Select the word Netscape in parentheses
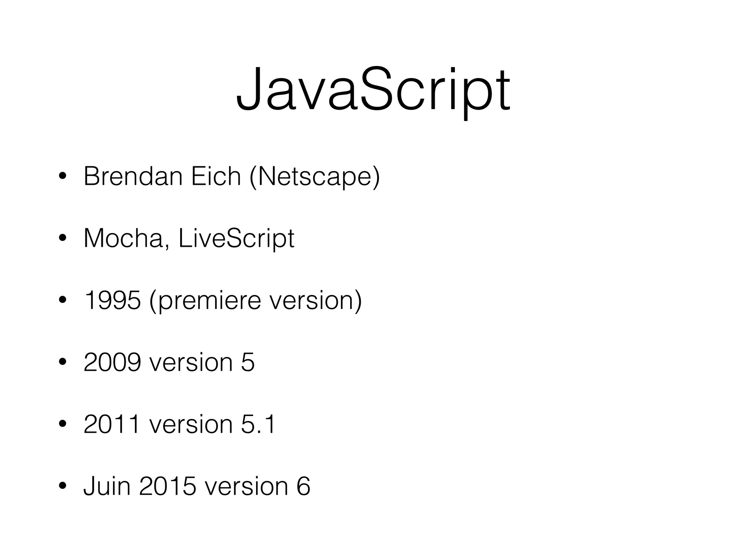This screenshot has width=747, height=560. click(x=314, y=177)
